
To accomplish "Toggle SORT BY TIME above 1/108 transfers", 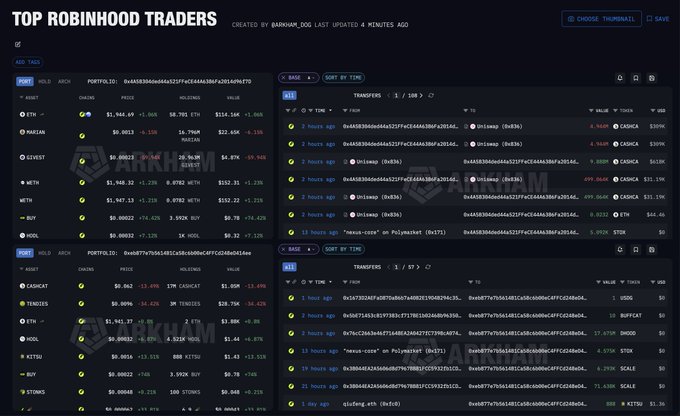I will [x=343, y=78].
